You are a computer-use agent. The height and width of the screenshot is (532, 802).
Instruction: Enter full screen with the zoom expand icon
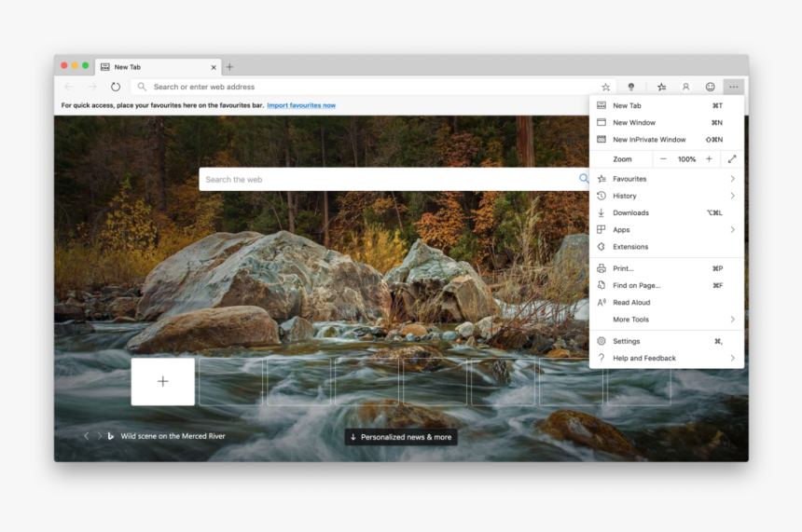732,159
